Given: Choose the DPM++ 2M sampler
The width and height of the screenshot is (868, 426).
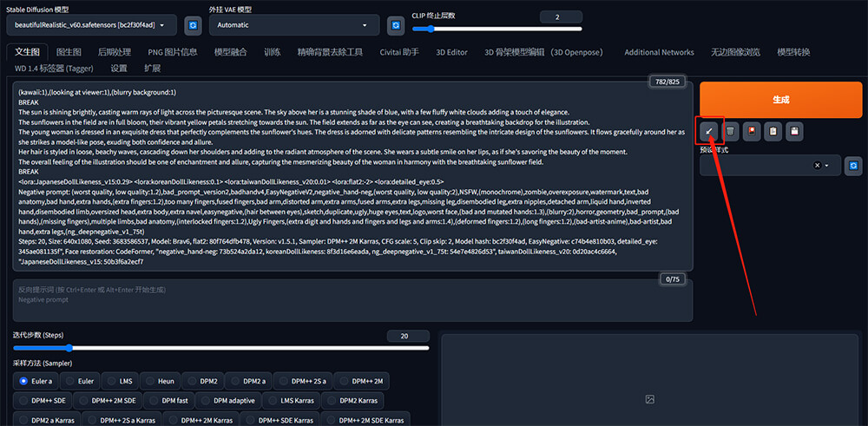Looking at the screenshot, I should (x=365, y=380).
